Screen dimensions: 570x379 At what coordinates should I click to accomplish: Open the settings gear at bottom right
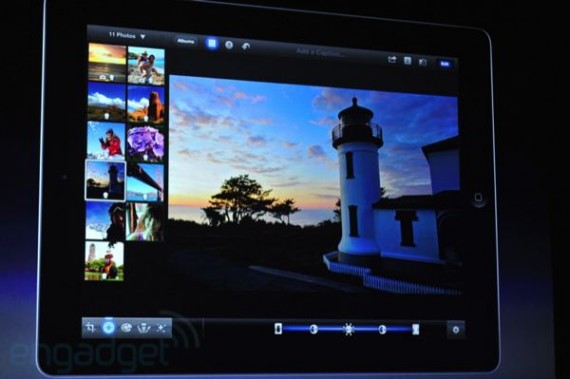click(455, 330)
